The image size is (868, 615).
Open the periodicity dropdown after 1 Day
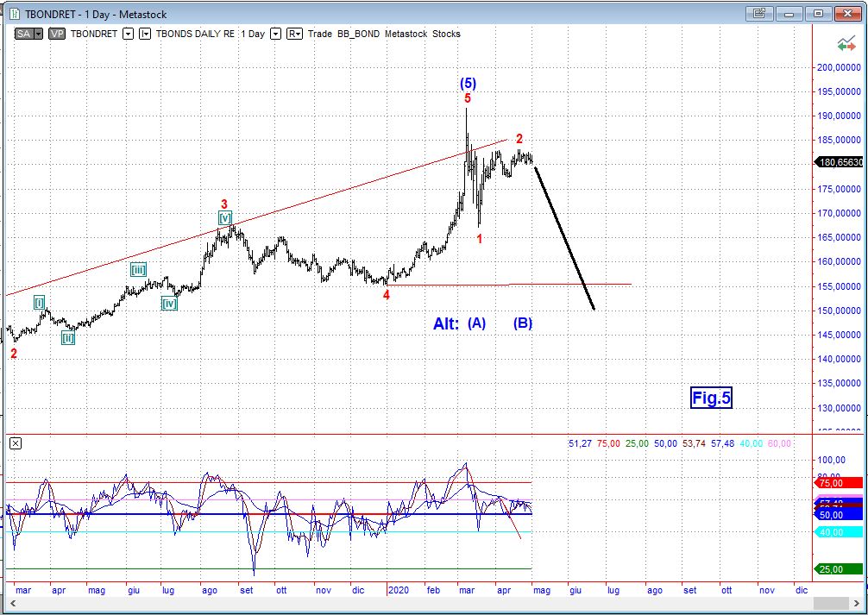coord(275,34)
